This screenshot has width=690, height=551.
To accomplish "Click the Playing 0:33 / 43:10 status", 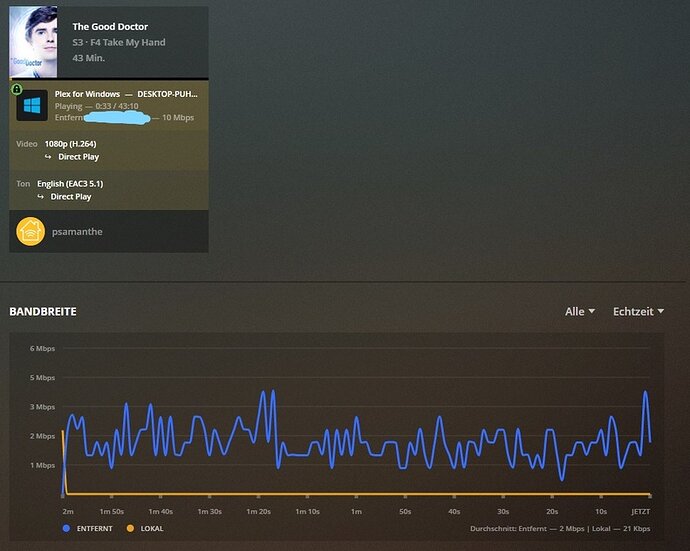I will click(97, 106).
